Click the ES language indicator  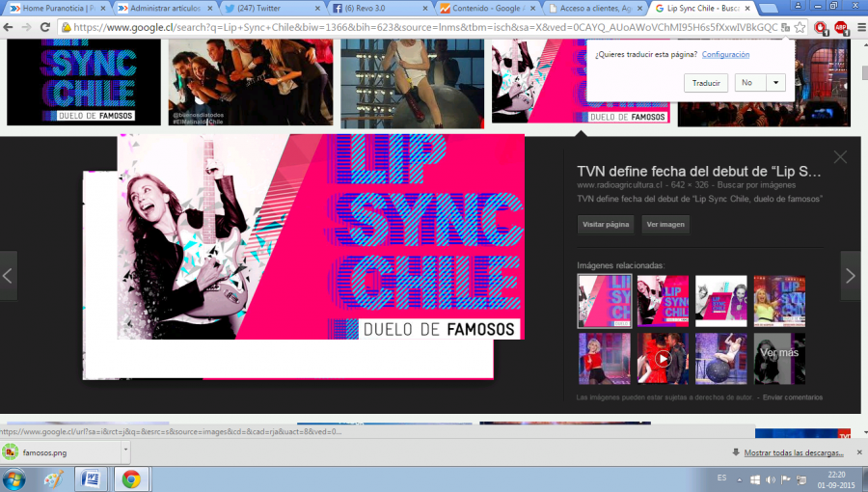point(721,478)
